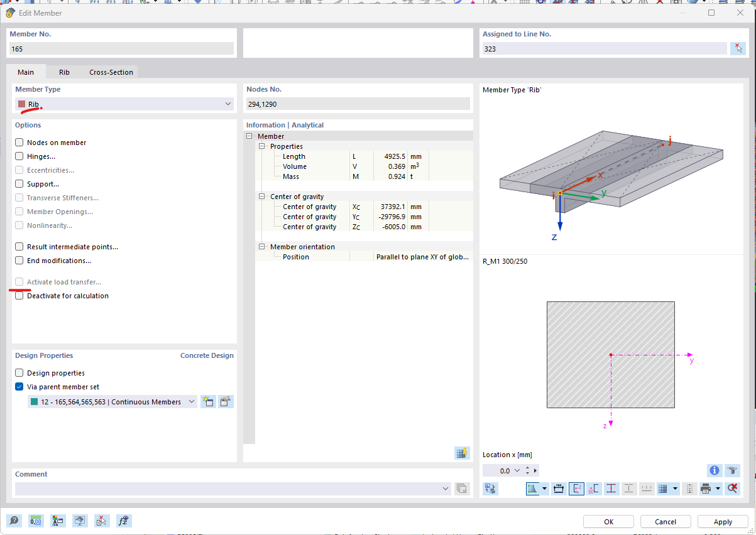Viewport: 756px width, 535px height.
Task: Select the Rib tab
Action: pyautogui.click(x=64, y=72)
